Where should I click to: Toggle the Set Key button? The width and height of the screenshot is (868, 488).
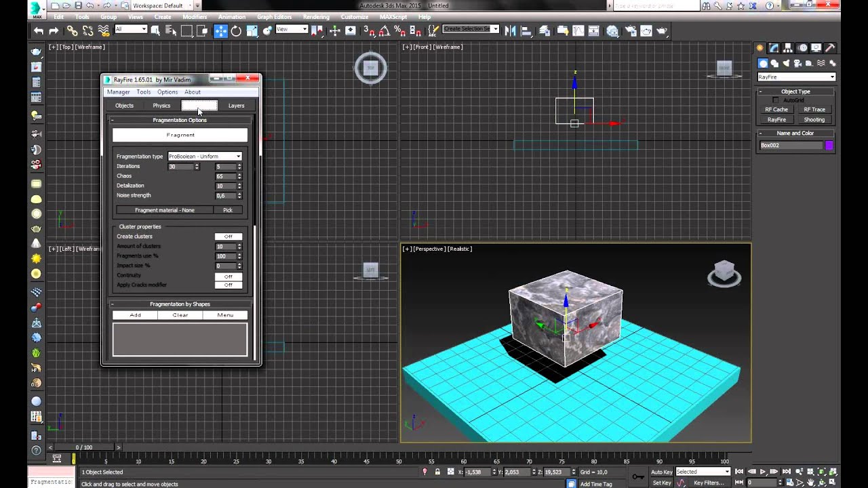[661, 483]
